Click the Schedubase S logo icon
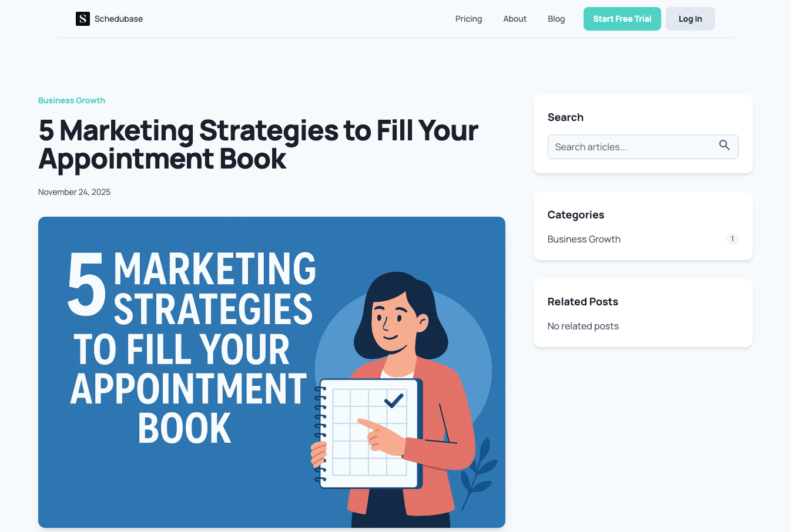 pos(83,19)
